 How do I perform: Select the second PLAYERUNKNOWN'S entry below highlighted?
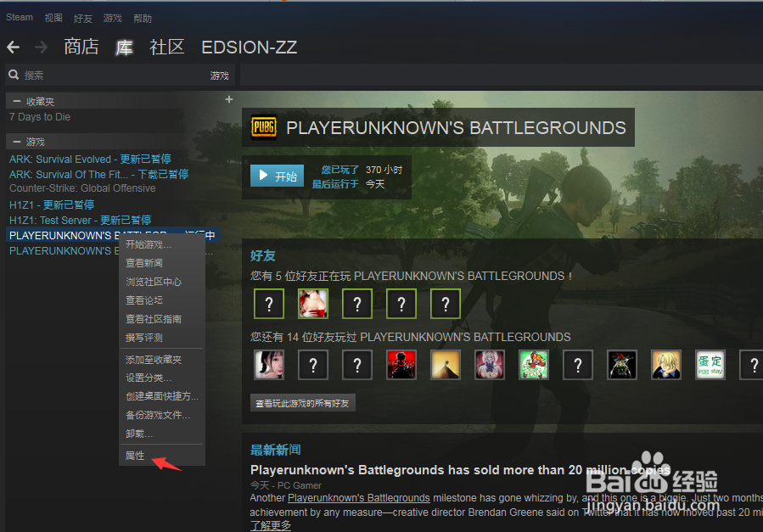pyautogui.click(x=64, y=251)
